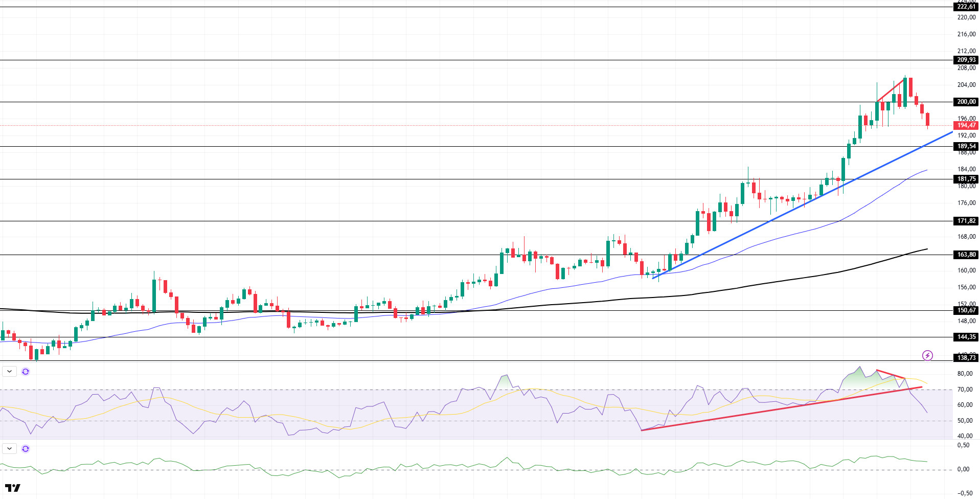The image size is (980, 502).
Task: Select the 189,54 support level label
Action: coord(966,146)
